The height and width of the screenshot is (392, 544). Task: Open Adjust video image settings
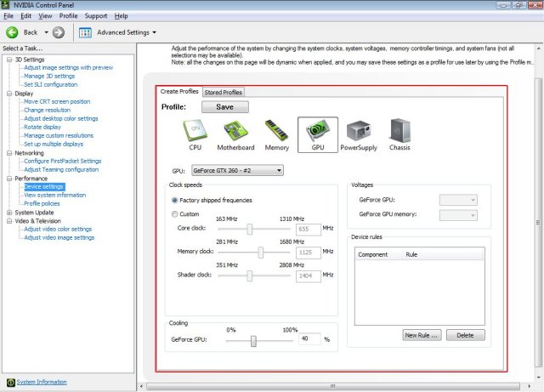click(x=59, y=237)
